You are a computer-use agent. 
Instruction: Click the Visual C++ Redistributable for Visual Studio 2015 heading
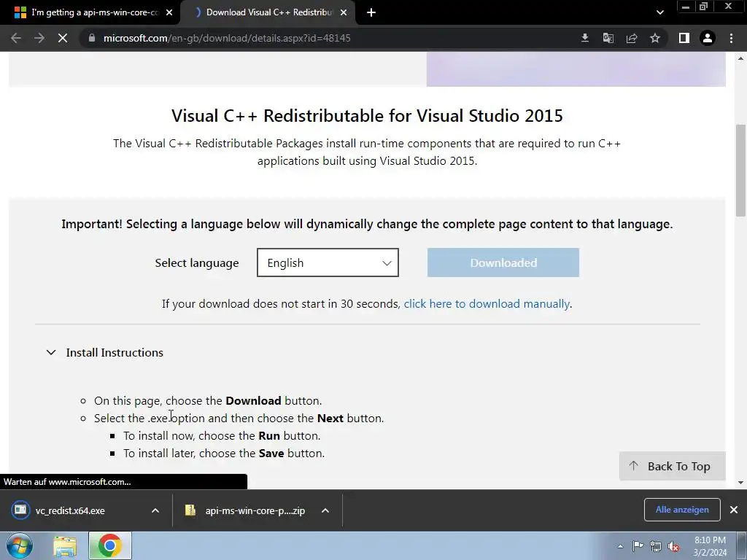coord(368,116)
